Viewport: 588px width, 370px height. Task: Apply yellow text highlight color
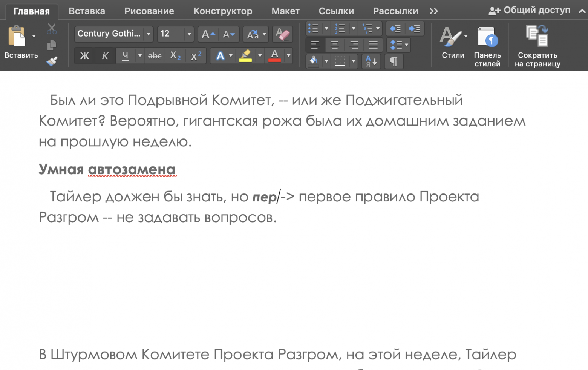[246, 55]
